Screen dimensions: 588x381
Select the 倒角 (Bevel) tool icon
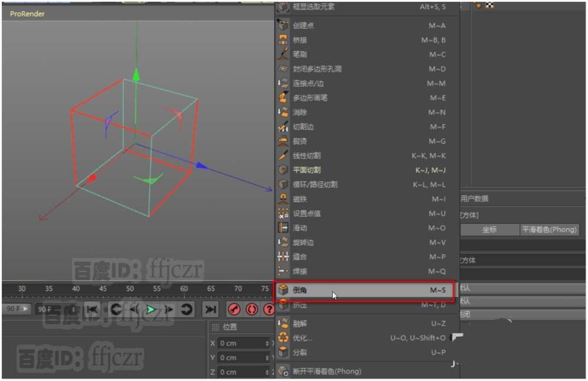point(282,290)
